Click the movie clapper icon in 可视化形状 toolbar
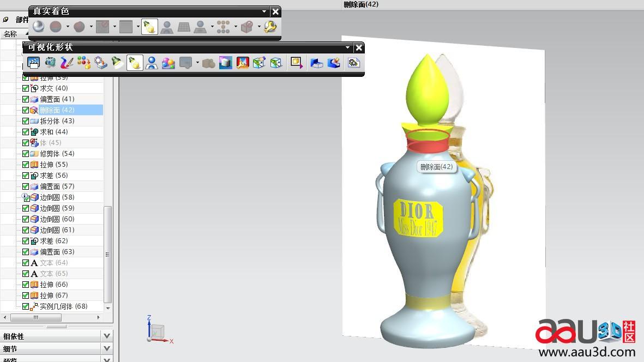 point(33,63)
